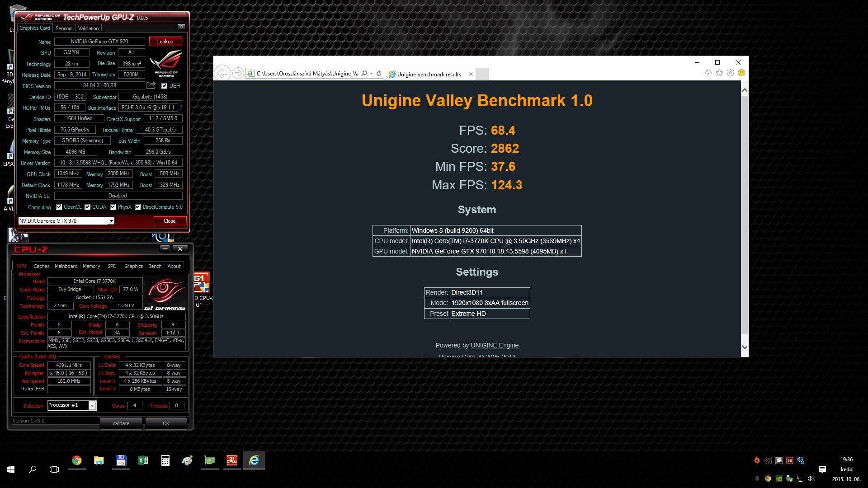Viewport: 868px width, 488px height.
Task: Click the CPU-Z OK button
Action: 166,423
